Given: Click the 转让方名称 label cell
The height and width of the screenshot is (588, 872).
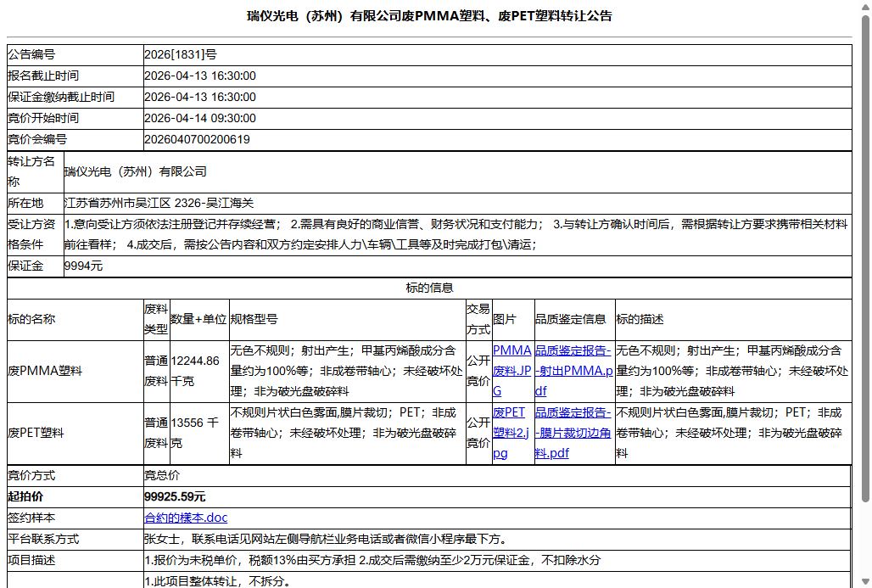Looking at the screenshot, I should pyautogui.click(x=35, y=172).
